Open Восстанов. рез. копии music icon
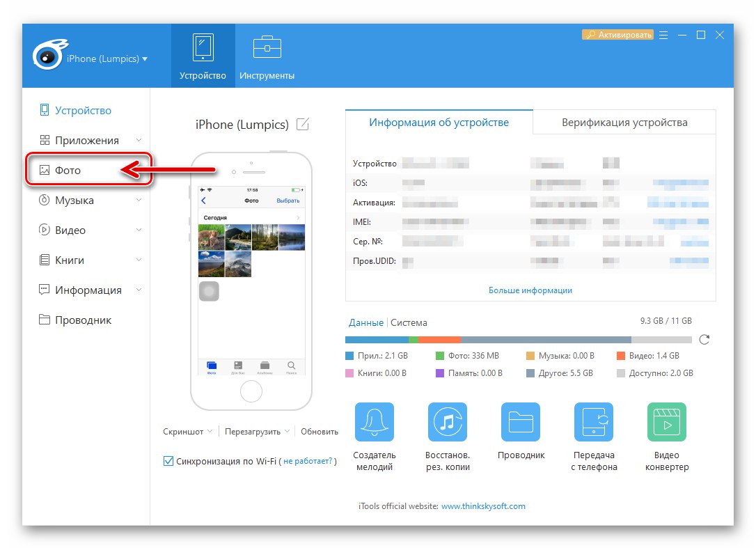 (x=448, y=422)
